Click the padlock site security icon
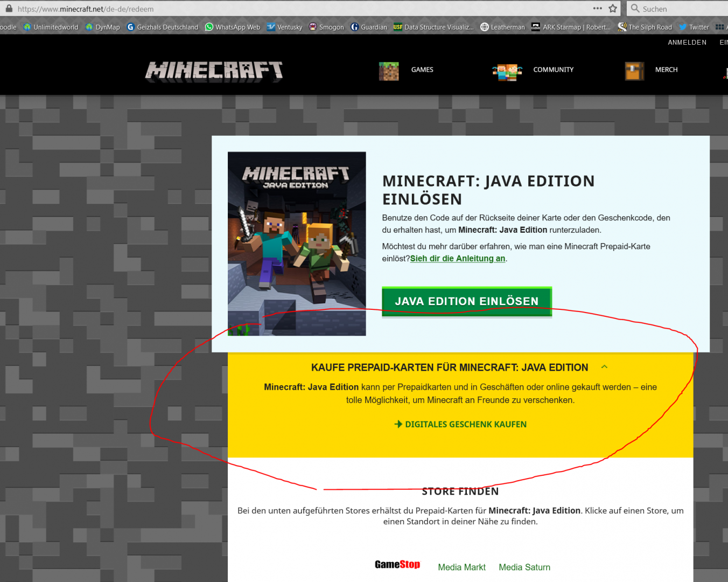Image resolution: width=728 pixels, height=582 pixels. tap(9, 9)
